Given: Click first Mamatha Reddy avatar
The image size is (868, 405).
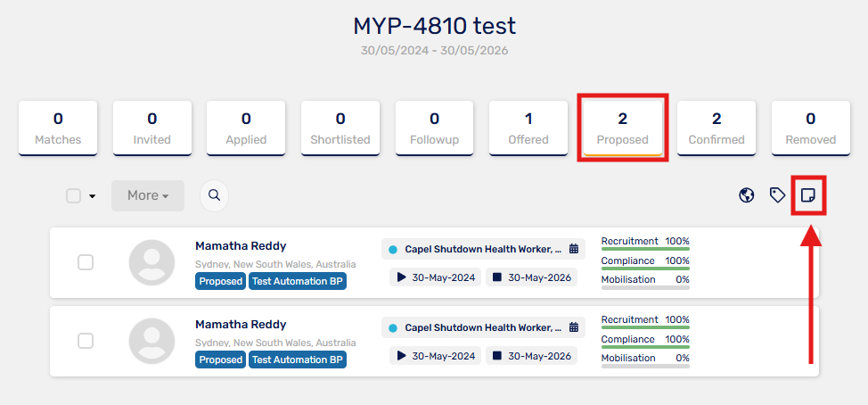Looking at the screenshot, I should (x=151, y=262).
